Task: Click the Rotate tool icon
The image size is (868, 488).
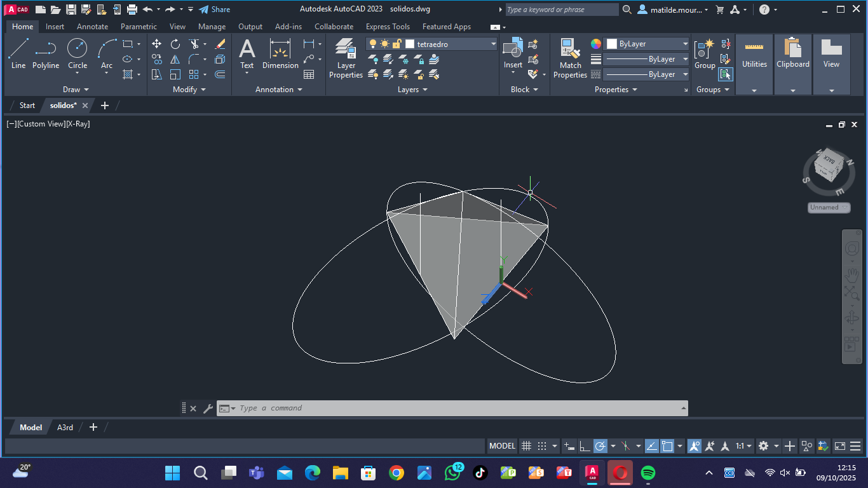Action: coord(175,44)
